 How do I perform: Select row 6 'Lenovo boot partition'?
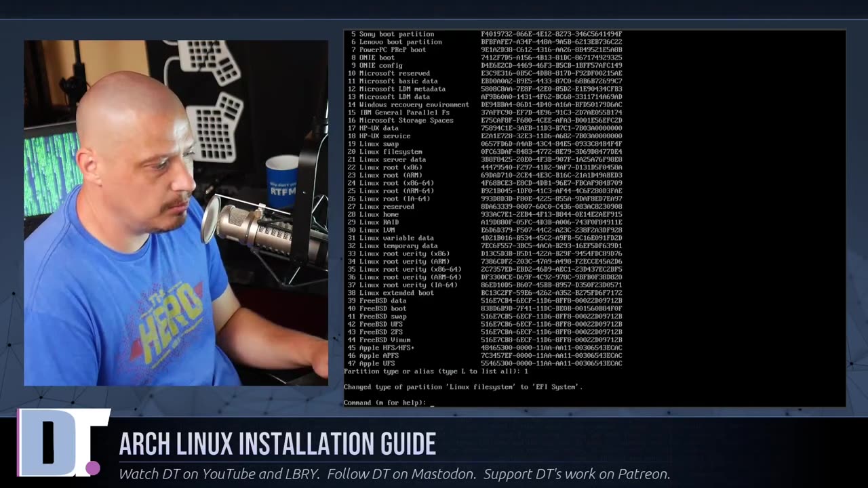pyautogui.click(x=486, y=42)
